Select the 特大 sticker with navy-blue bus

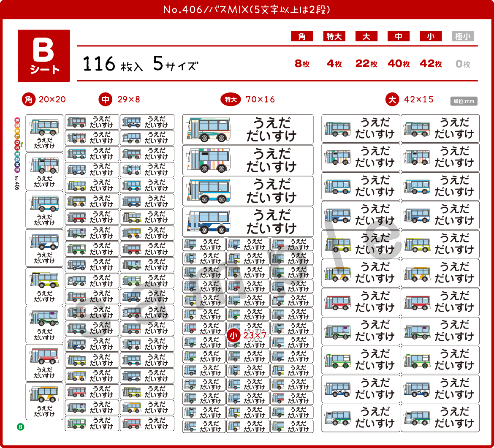click(248, 222)
